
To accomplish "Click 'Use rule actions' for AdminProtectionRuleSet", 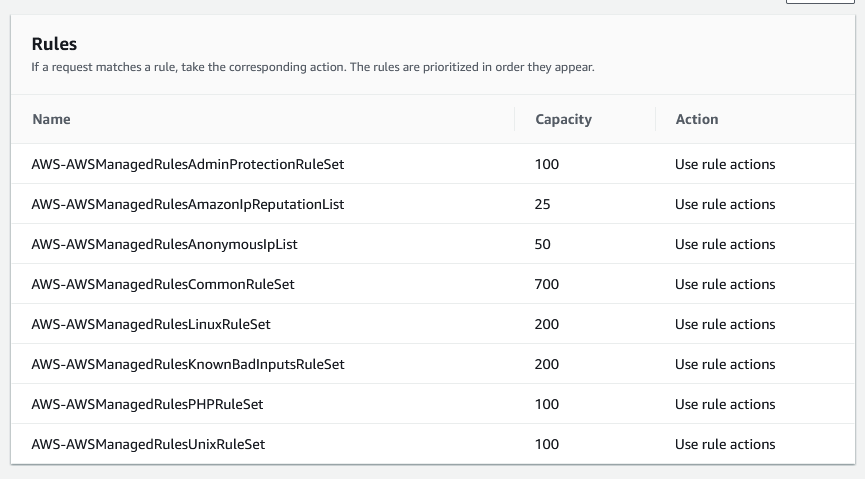I will point(725,164).
